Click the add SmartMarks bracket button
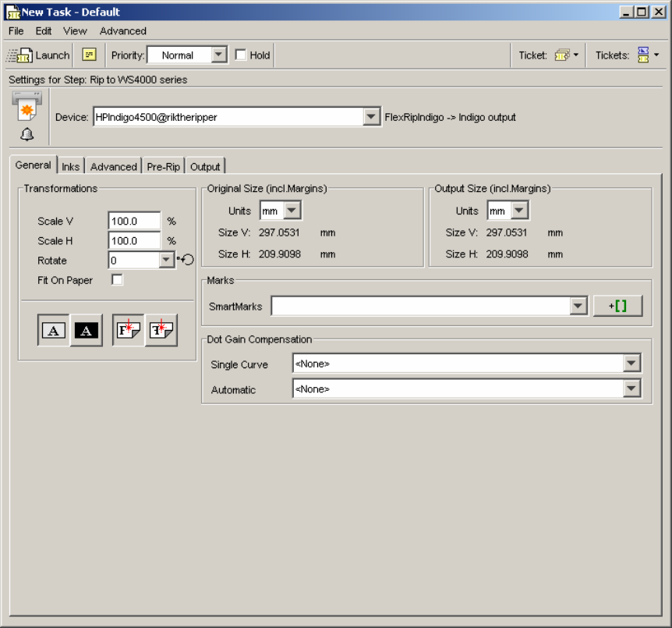This screenshot has height=628, width=672. tap(617, 307)
